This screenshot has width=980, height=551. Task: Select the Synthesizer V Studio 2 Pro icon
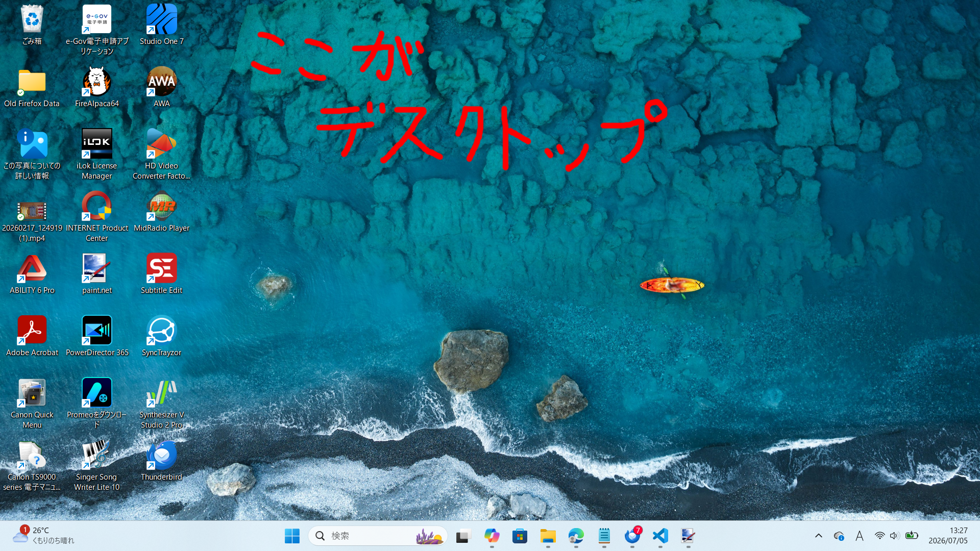click(x=161, y=403)
